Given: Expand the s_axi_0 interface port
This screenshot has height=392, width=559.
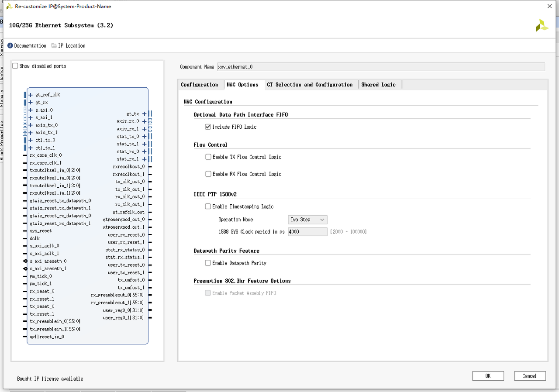Looking at the screenshot, I should [x=31, y=110].
